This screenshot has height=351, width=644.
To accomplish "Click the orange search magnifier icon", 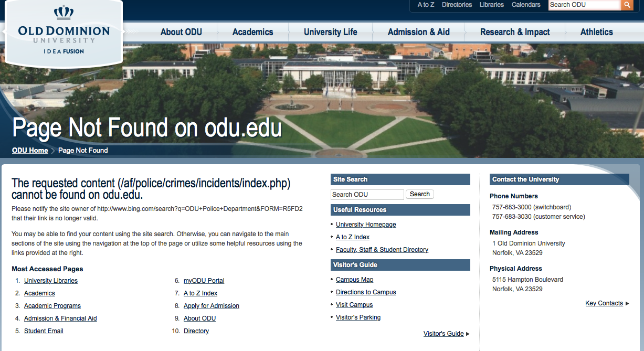I will click(627, 5).
